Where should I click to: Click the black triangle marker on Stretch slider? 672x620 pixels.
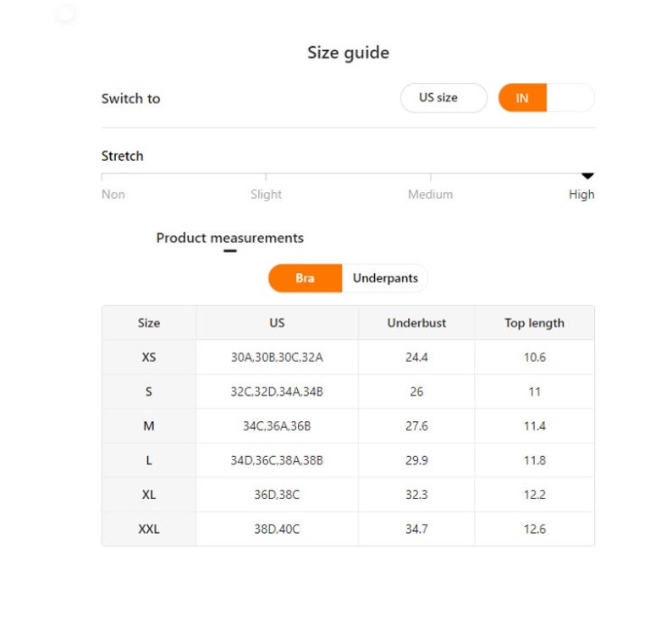click(x=587, y=176)
